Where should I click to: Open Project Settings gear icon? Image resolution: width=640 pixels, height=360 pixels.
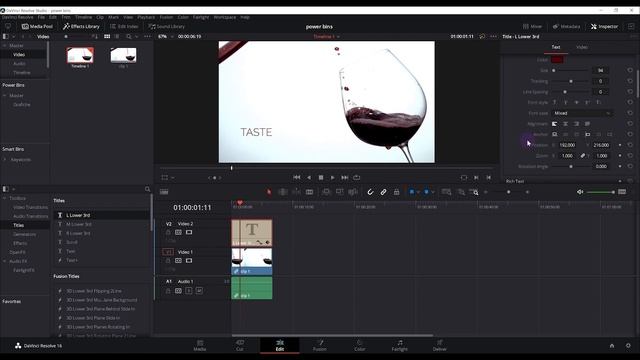tap(628, 345)
